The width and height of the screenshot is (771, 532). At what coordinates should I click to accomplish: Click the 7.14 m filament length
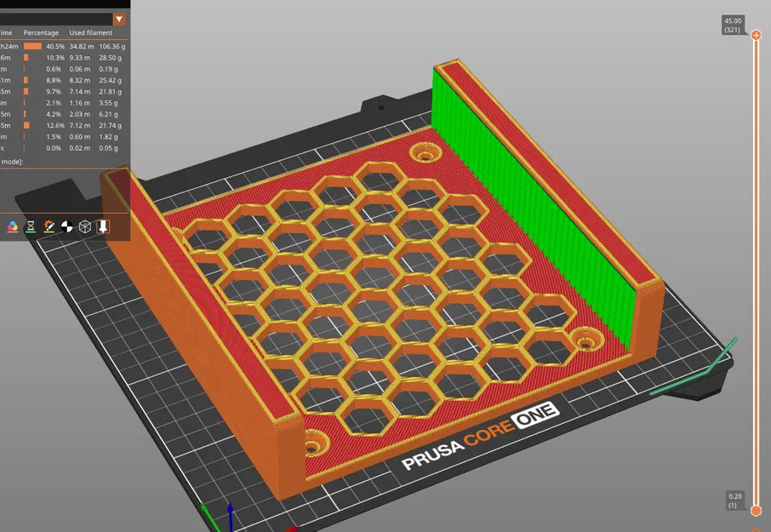(x=80, y=91)
